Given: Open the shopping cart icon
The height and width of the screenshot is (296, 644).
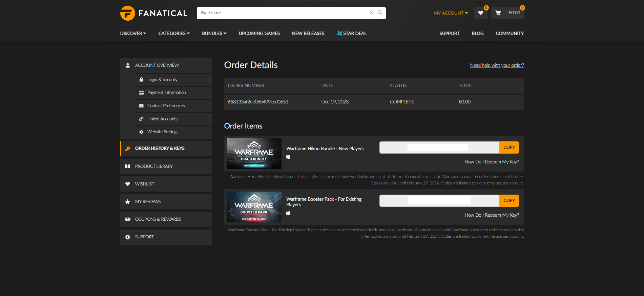Looking at the screenshot, I should click(x=498, y=13).
